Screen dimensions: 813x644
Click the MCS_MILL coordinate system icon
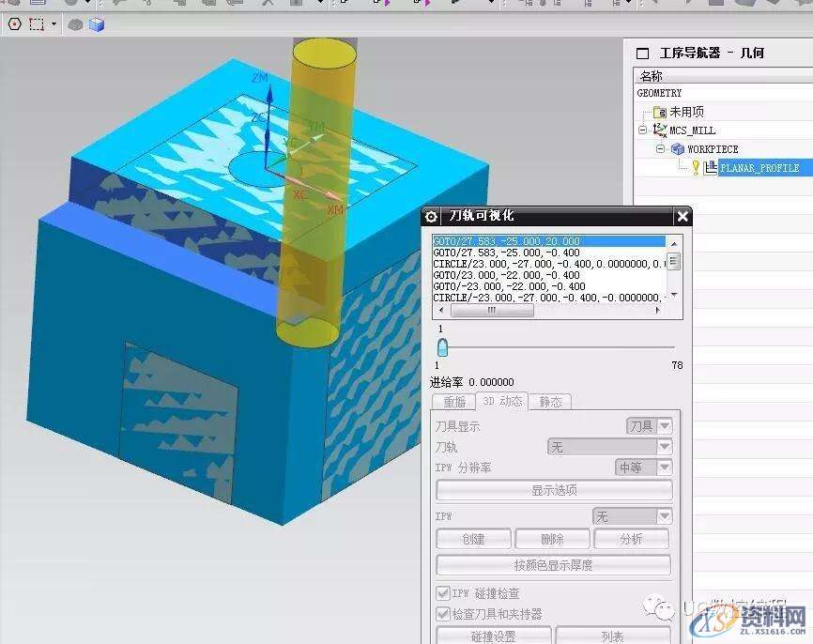tap(660, 128)
